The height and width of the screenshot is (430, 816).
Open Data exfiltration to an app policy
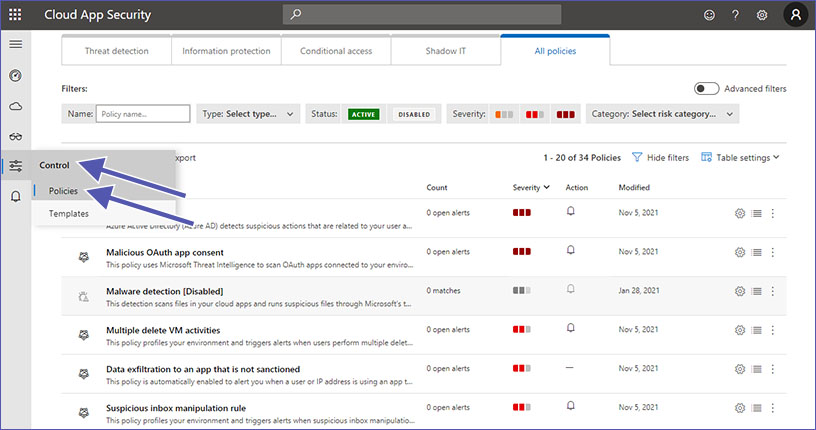[203, 369]
